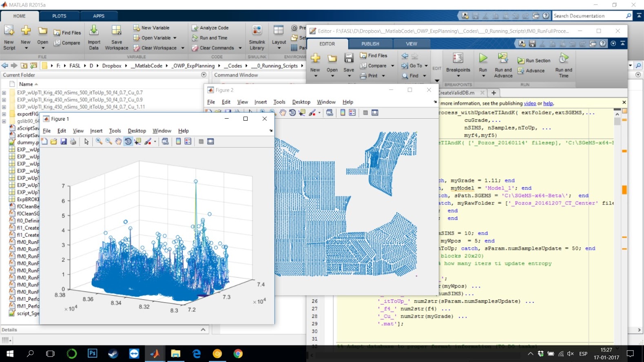Toggle Pan hand tool in Figure 2
This screenshot has height=362, width=644.
tap(283, 113)
